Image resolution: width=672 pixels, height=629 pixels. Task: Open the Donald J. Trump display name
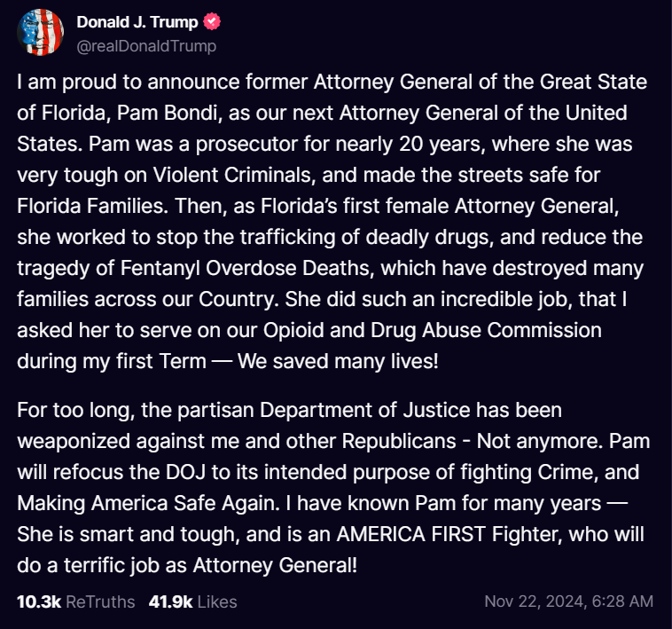(138, 23)
